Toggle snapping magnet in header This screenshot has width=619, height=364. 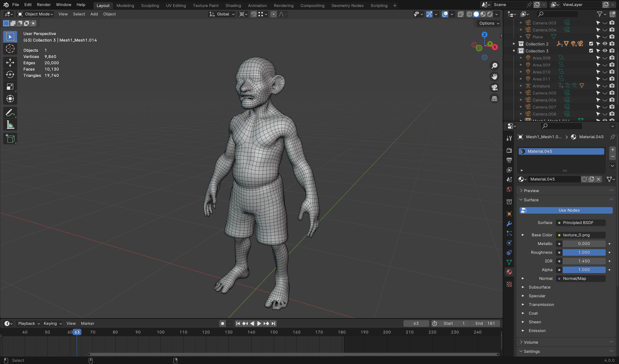point(253,14)
